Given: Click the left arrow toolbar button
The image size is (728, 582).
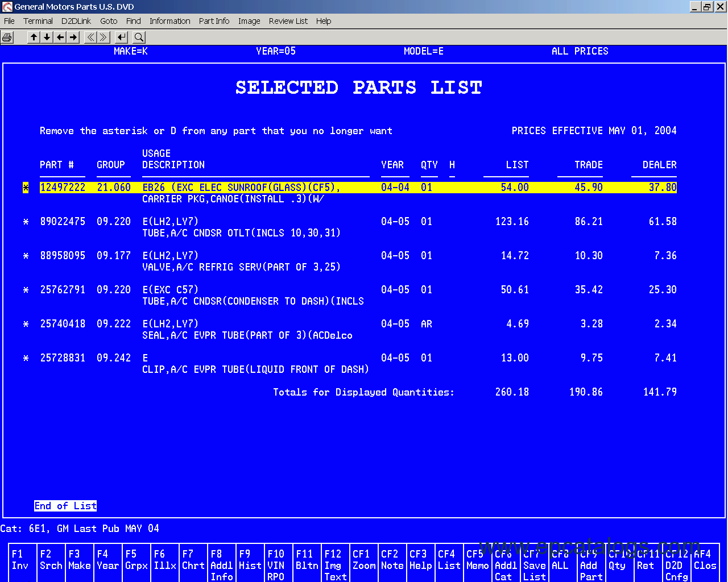Looking at the screenshot, I should pyautogui.click(x=60, y=38).
